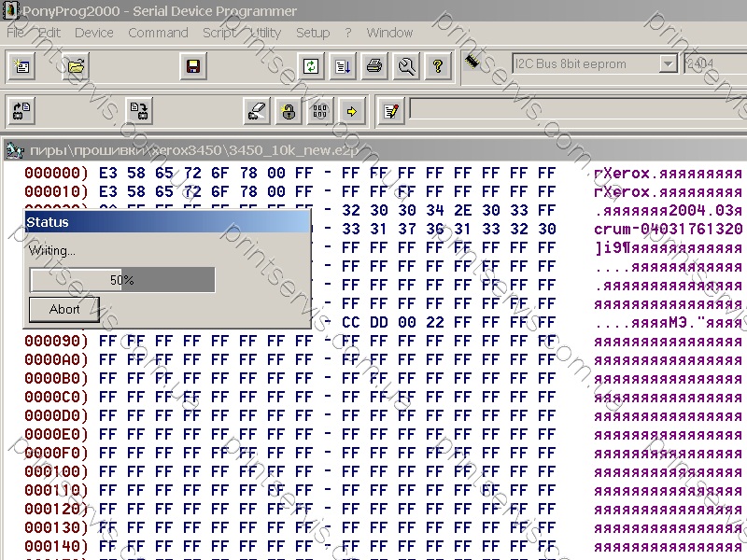Click the Reload files icon
This screenshot has width=747, height=560.
311,65
